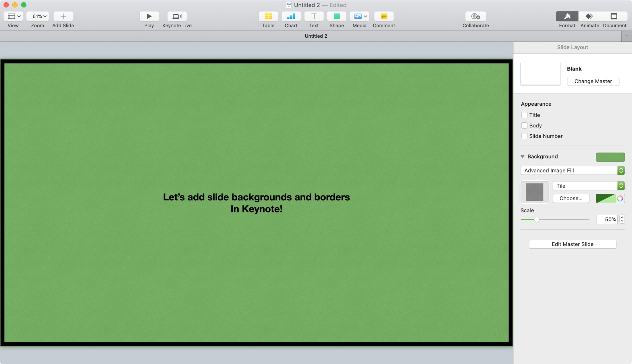Insert a Shape
The width and height of the screenshot is (632, 364).
(337, 16)
